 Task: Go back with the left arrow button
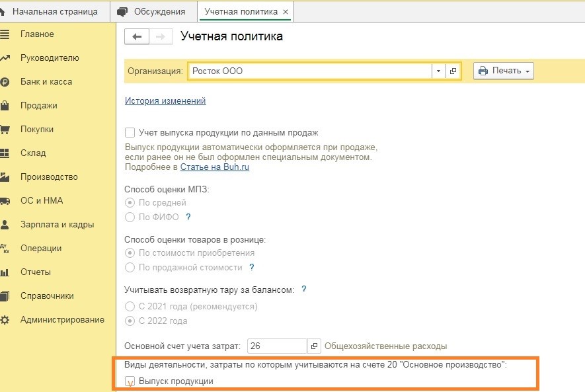(137, 36)
